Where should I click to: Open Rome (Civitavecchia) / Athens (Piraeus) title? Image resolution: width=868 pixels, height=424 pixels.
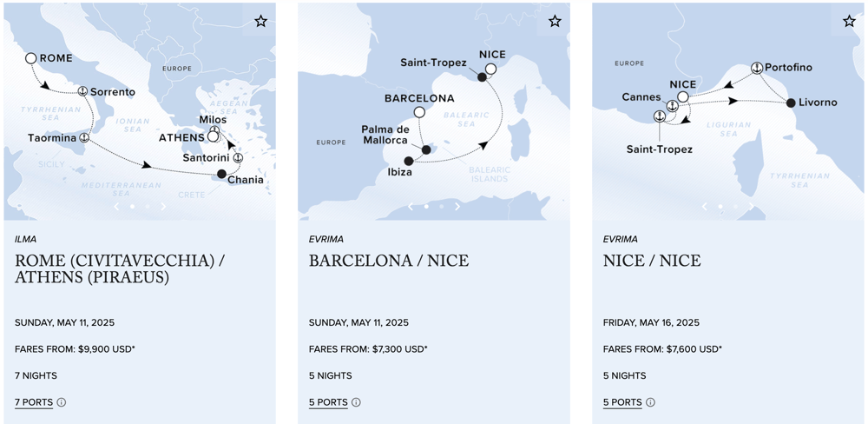pos(120,268)
